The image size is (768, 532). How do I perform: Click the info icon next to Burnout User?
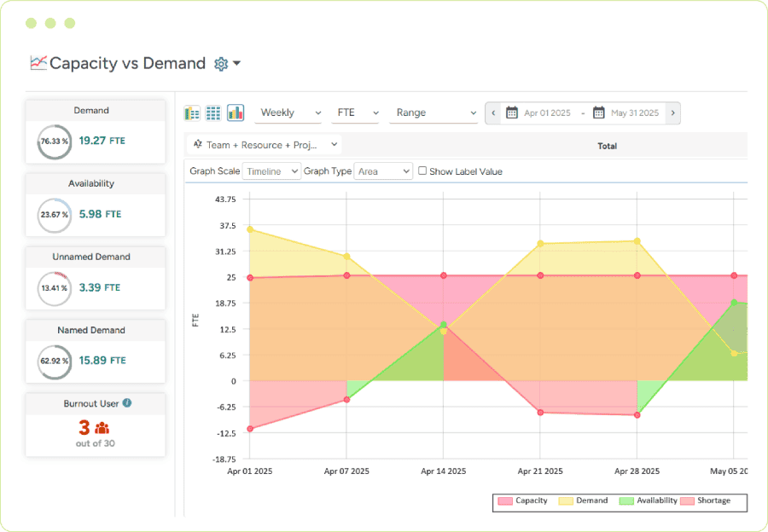coord(128,402)
